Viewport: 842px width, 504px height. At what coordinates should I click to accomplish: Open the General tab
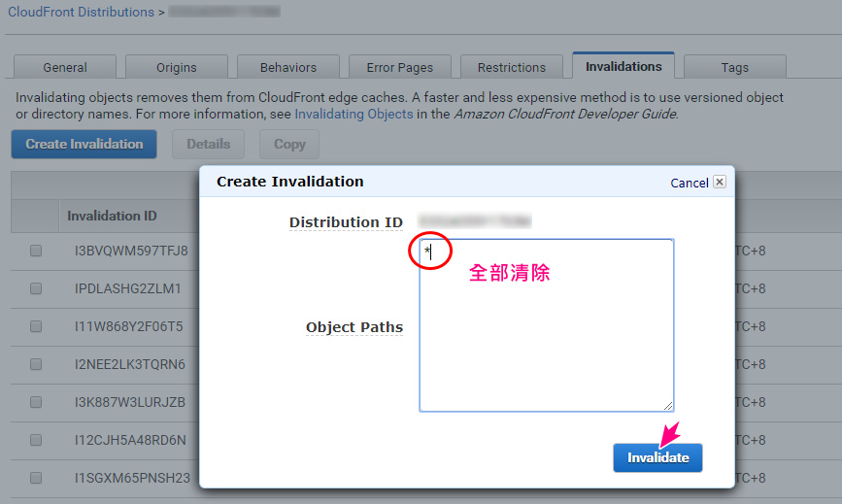click(65, 67)
